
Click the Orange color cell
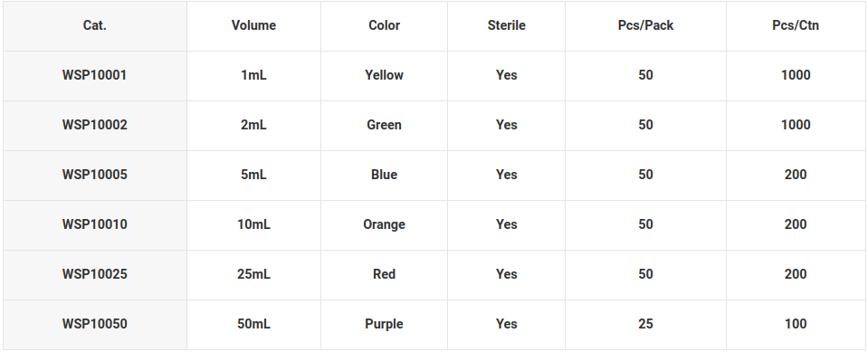coord(384,224)
